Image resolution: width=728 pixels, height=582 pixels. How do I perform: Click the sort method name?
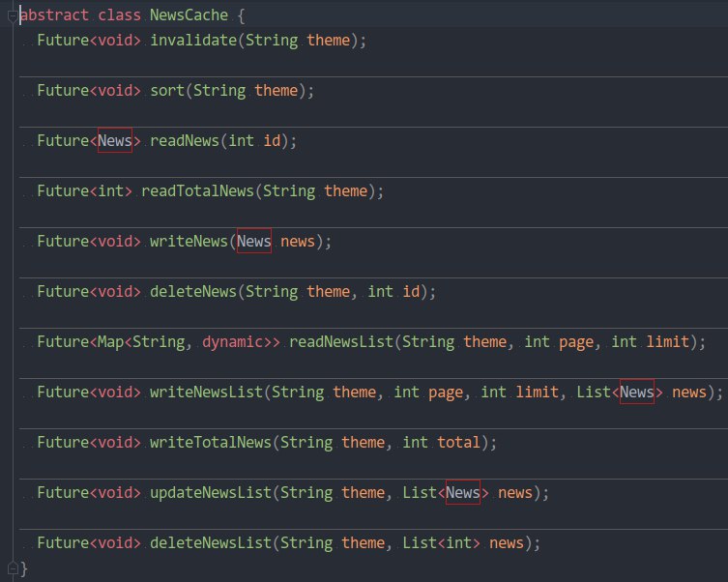167,90
